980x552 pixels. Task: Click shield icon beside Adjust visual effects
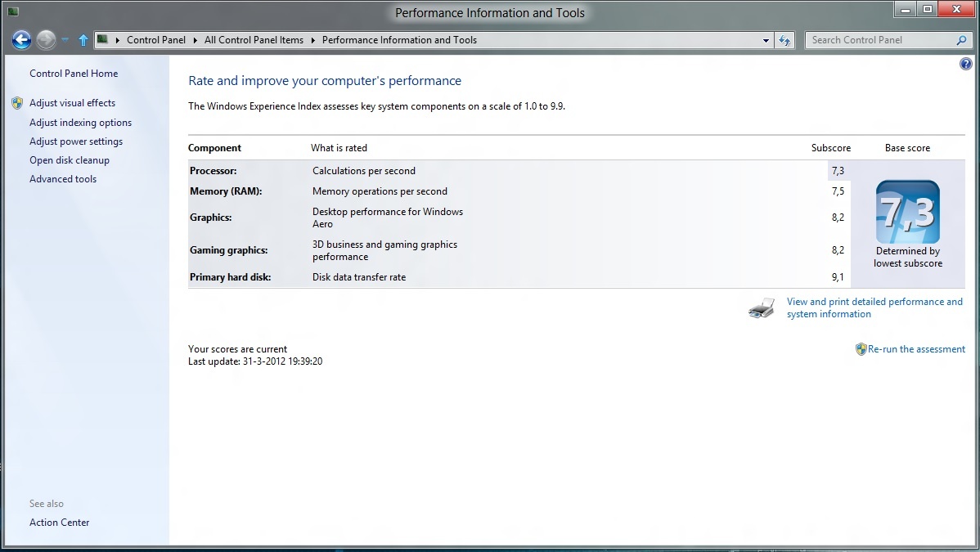pyautogui.click(x=17, y=103)
